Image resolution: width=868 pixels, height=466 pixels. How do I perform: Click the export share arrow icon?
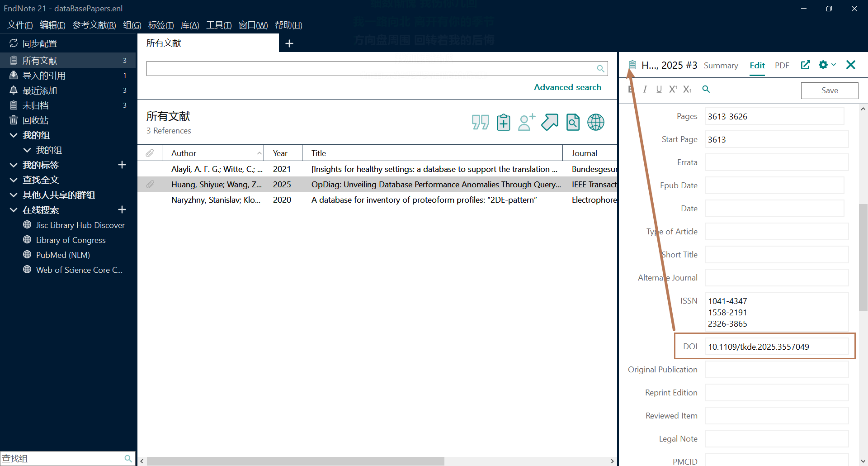(550, 122)
